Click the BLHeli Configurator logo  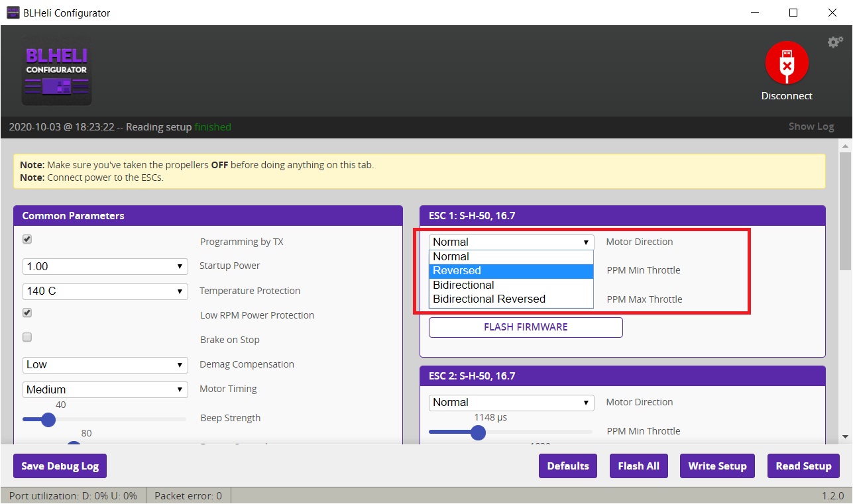pyautogui.click(x=57, y=72)
